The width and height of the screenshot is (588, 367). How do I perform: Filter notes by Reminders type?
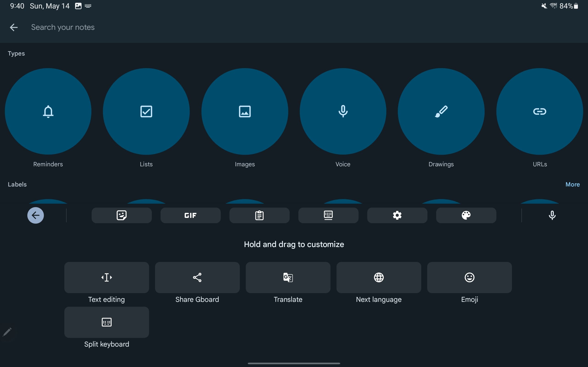coord(48,112)
